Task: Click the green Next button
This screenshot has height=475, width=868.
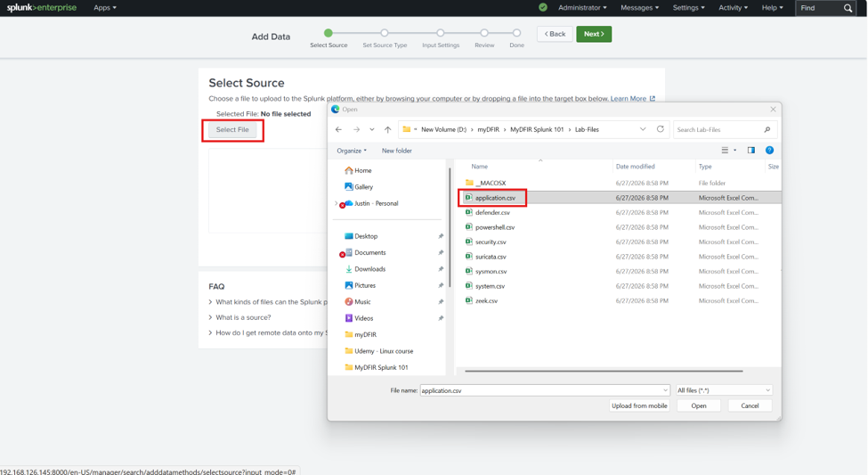Action: (594, 34)
